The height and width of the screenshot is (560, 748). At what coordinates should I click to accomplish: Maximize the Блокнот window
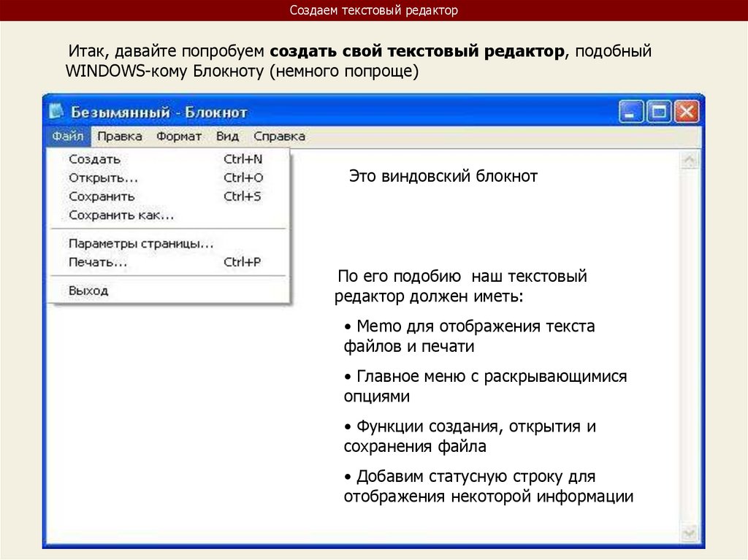click(x=659, y=112)
